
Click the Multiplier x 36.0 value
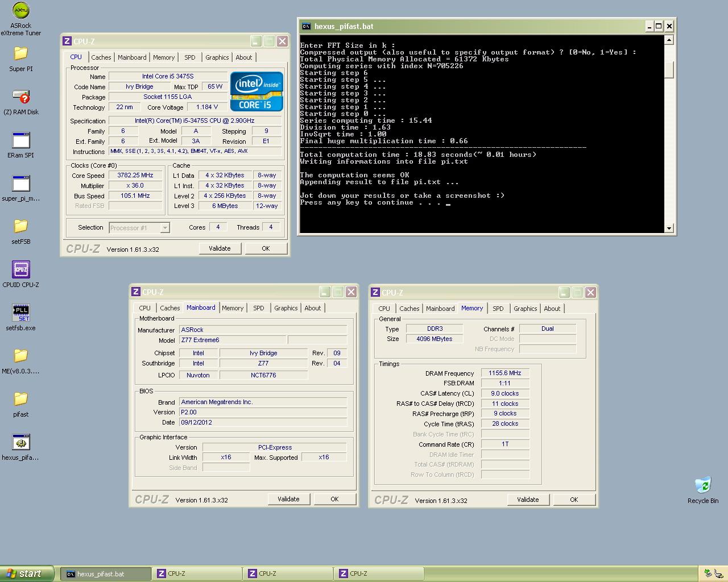pyautogui.click(x=135, y=185)
